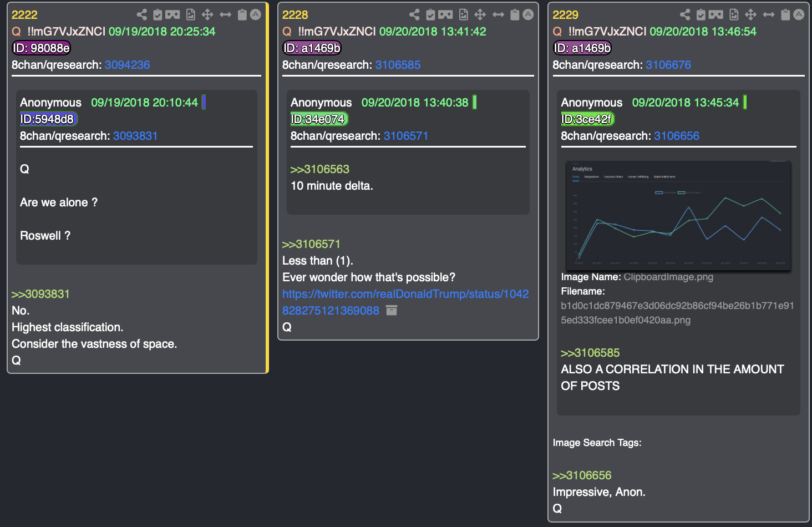Click timestamp 09/20/2018 13:46:54
Viewport: 812px width, 527px height.
(703, 32)
